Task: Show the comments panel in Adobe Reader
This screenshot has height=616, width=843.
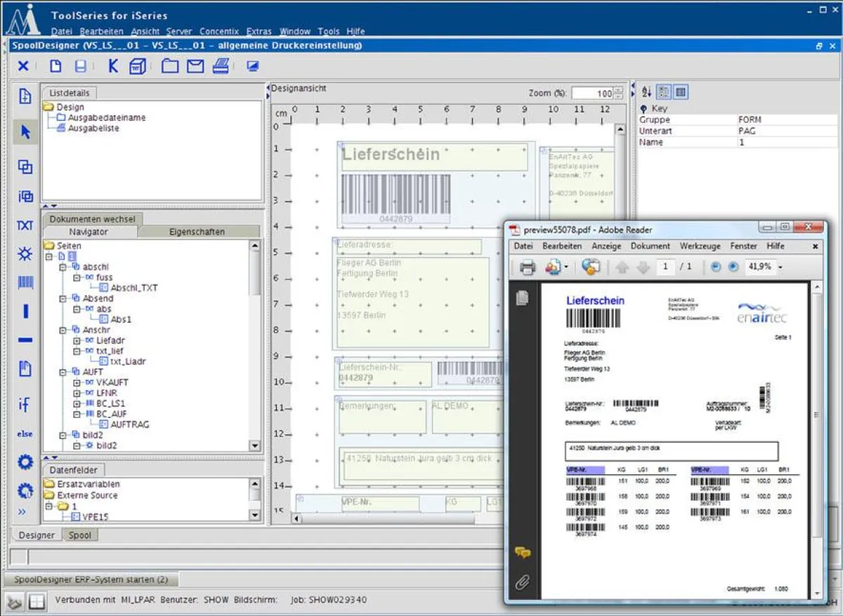Action: coord(522,553)
